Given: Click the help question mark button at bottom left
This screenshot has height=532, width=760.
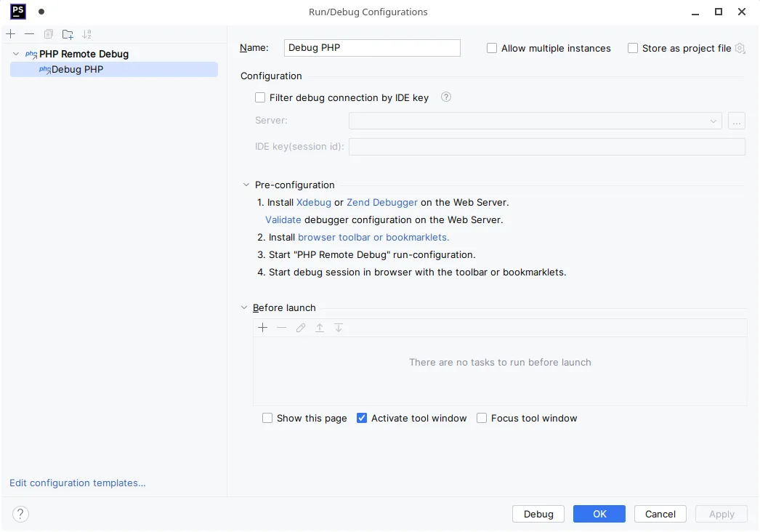Looking at the screenshot, I should (20, 514).
